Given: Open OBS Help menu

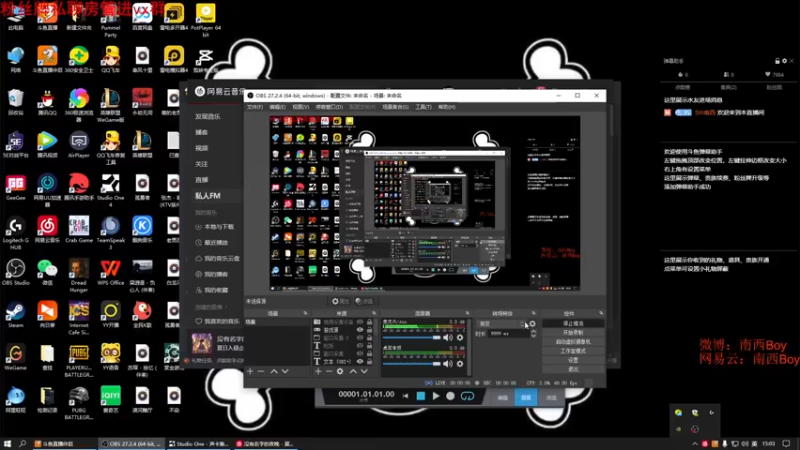Looking at the screenshot, I should [x=446, y=107].
